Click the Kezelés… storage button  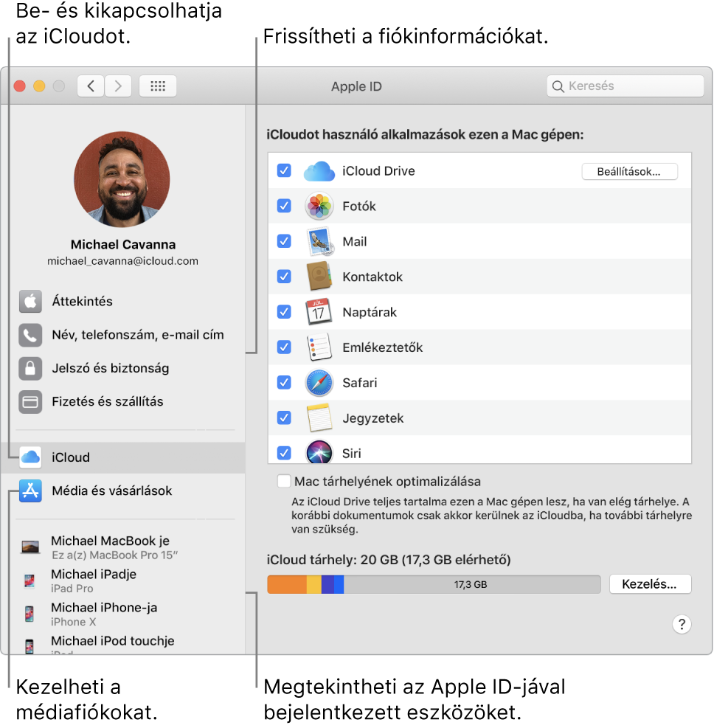click(x=650, y=584)
